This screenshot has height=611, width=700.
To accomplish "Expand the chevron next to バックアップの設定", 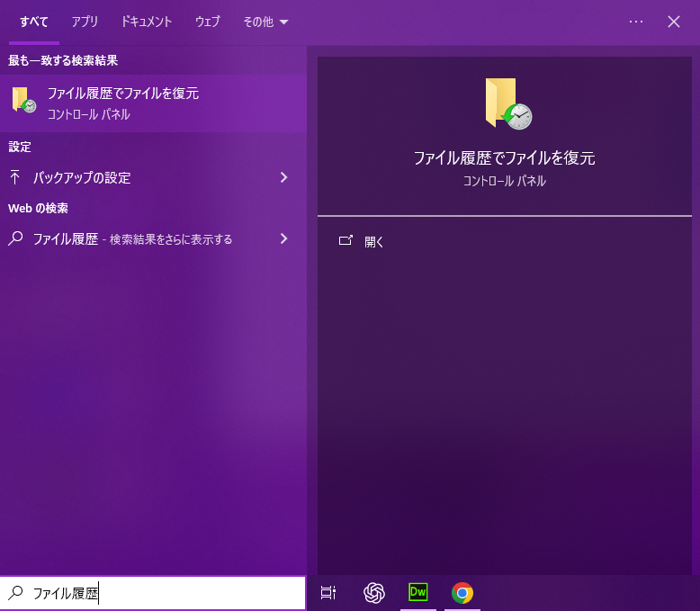I will tap(284, 177).
